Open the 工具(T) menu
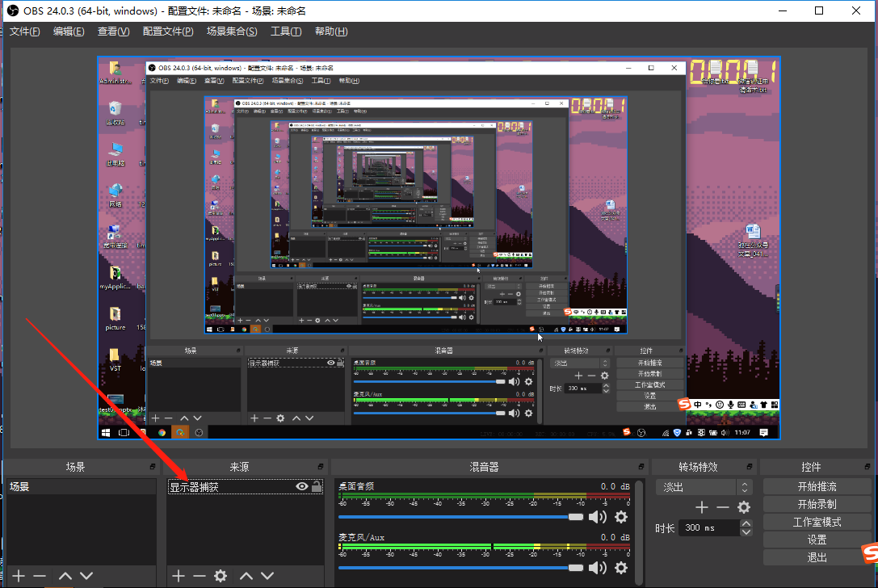The height and width of the screenshot is (588, 878). point(286,31)
